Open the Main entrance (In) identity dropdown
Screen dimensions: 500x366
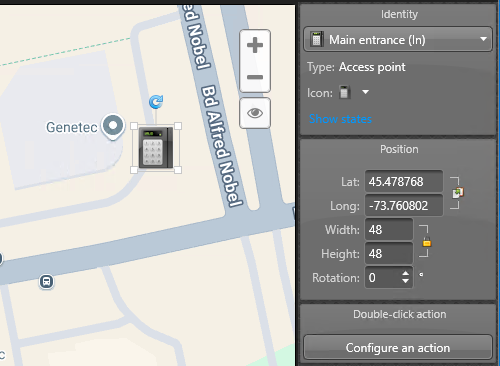(x=398, y=40)
